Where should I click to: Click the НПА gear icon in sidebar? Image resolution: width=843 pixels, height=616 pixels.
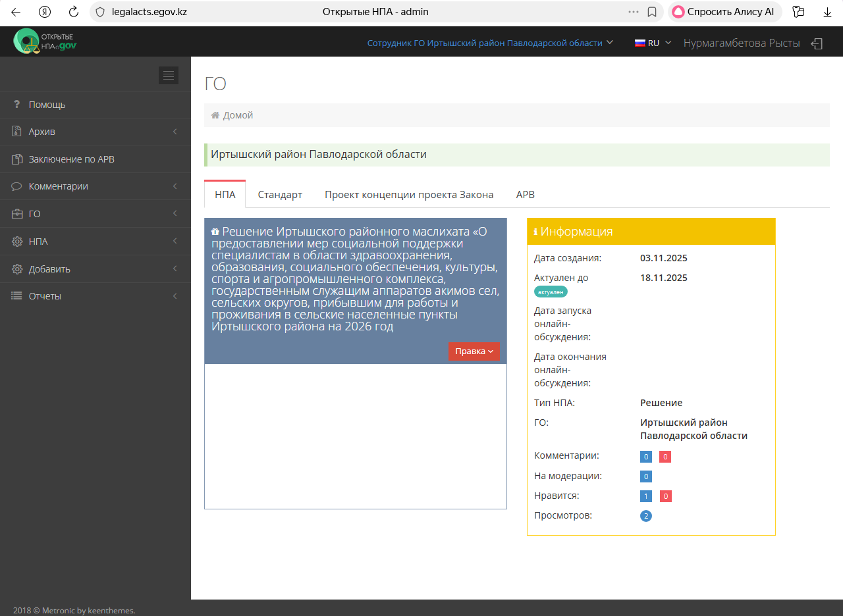[14, 241]
